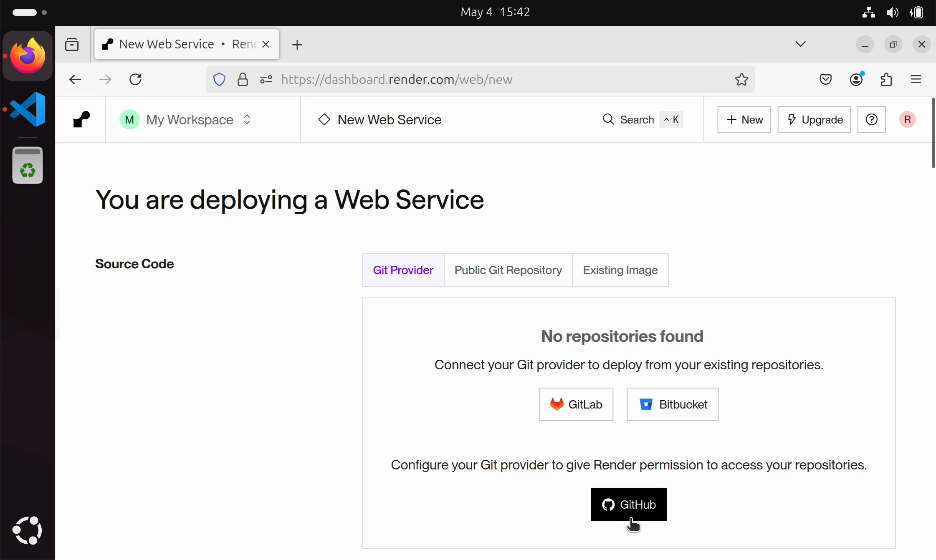Screen dimensions: 936x560
Task: Open the help question mark icon
Action: pyautogui.click(x=871, y=119)
